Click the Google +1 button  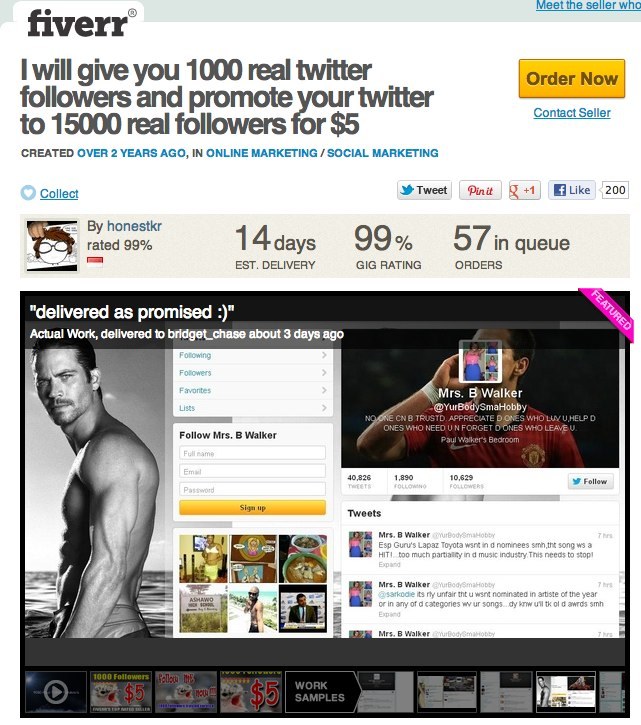click(x=524, y=190)
